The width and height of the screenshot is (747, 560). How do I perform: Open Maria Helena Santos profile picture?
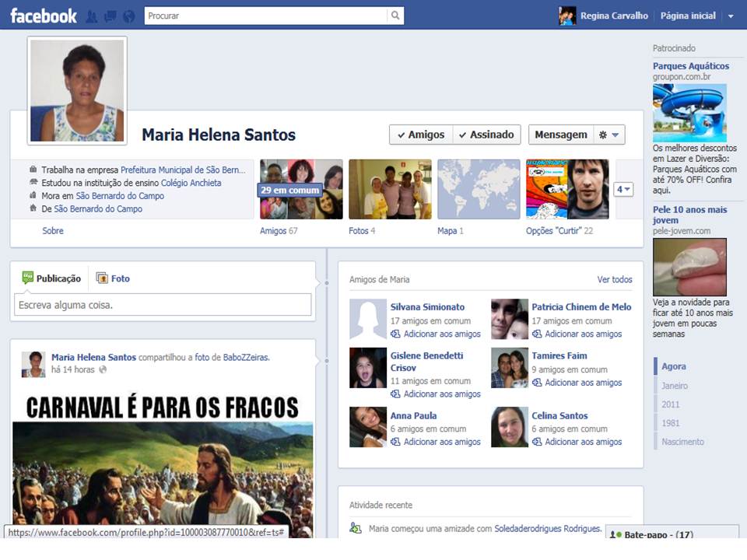77,90
